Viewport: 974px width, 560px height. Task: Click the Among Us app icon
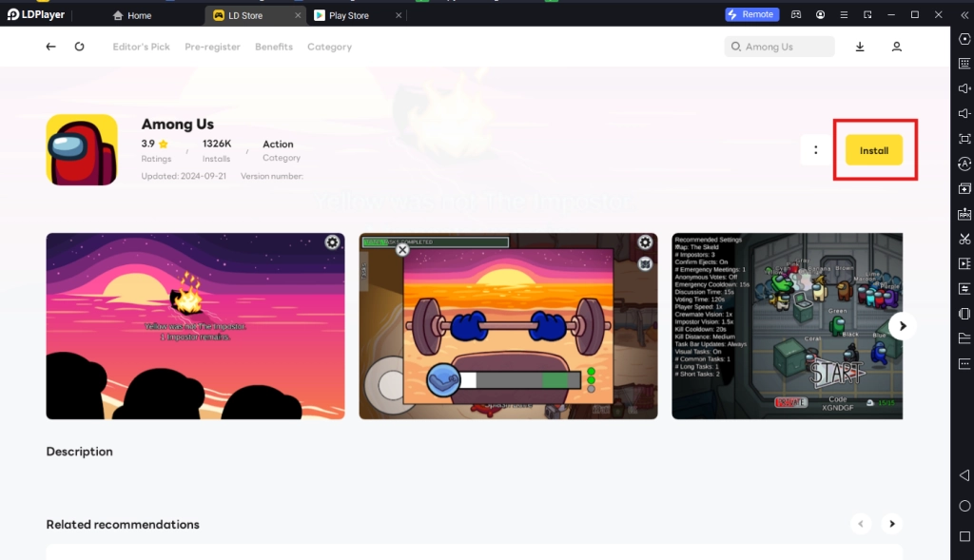82,149
